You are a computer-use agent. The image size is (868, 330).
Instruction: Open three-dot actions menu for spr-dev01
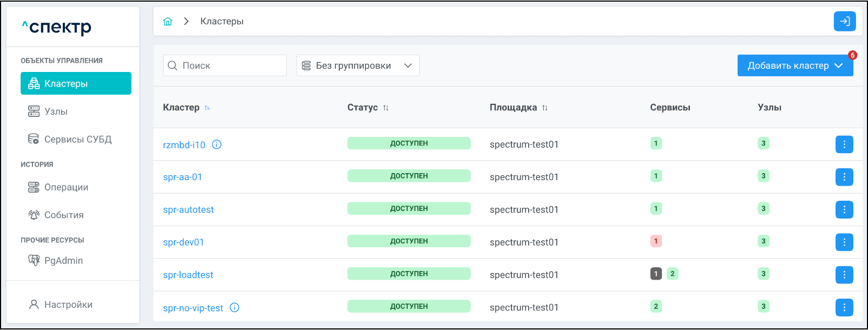(x=844, y=242)
